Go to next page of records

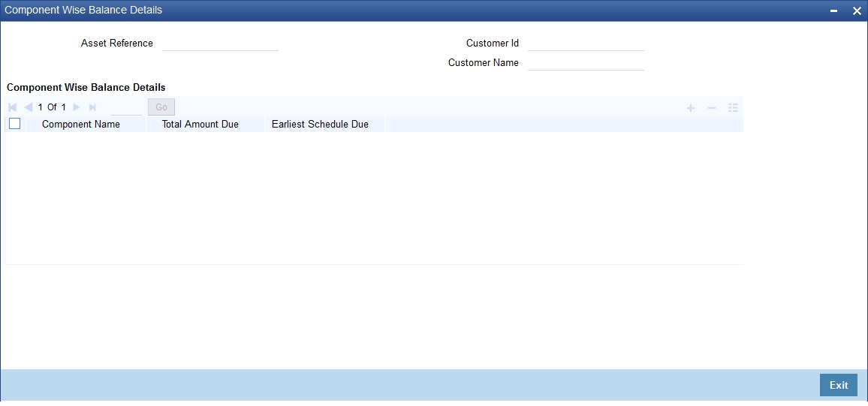tap(77, 107)
